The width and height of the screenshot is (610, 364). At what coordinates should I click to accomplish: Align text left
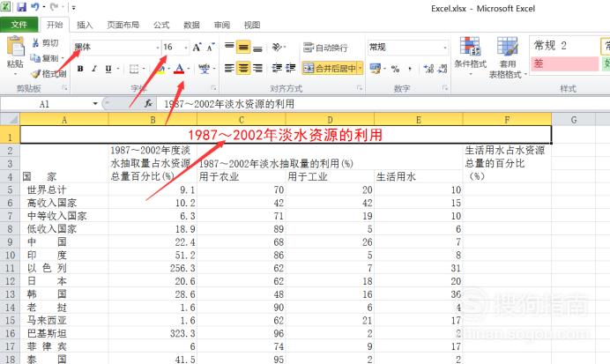[229, 69]
